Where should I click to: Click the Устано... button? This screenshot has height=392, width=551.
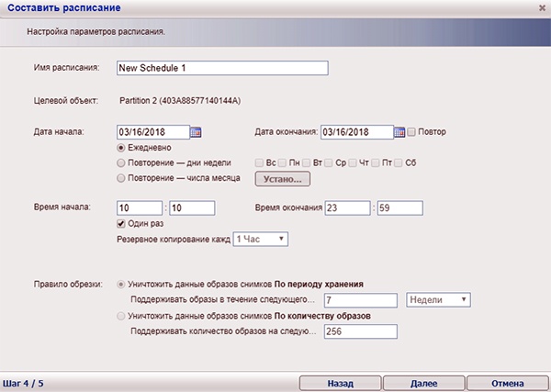(x=283, y=179)
